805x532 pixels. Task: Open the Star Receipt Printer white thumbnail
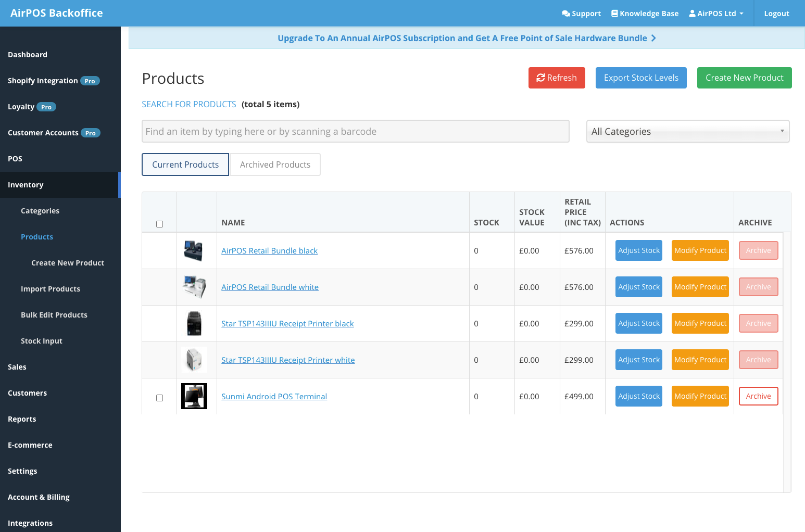[194, 360]
